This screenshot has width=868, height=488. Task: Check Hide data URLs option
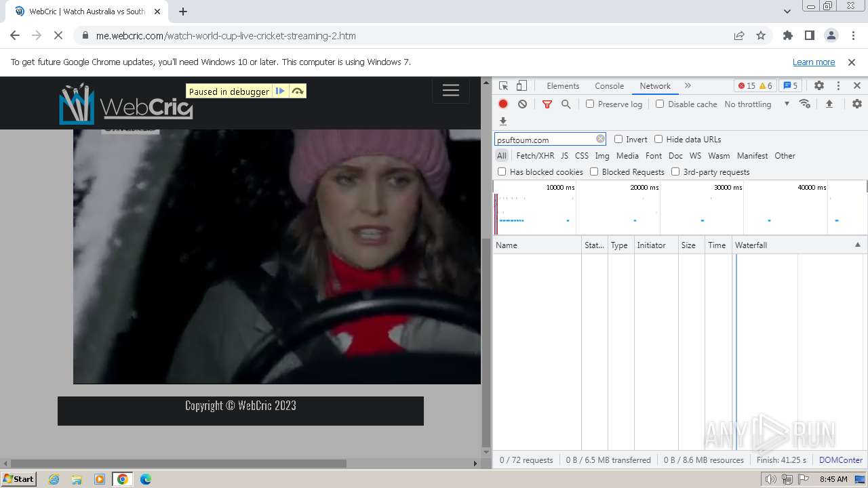click(658, 139)
